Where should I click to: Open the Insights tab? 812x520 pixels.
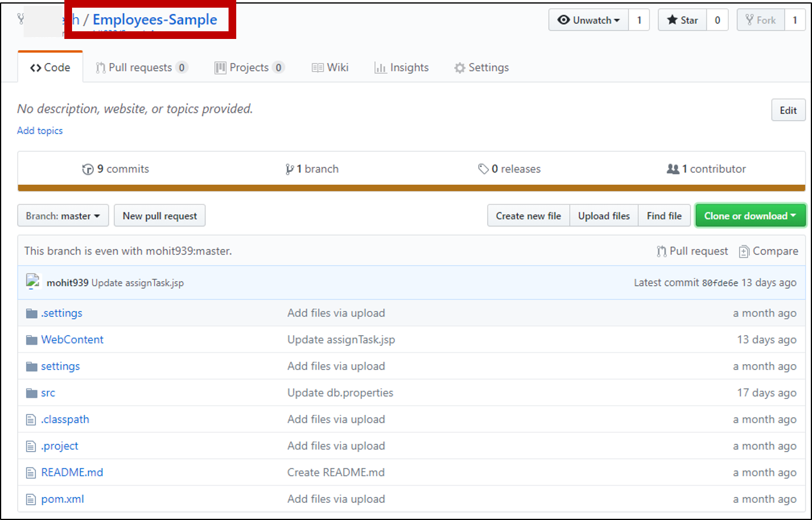click(x=402, y=68)
